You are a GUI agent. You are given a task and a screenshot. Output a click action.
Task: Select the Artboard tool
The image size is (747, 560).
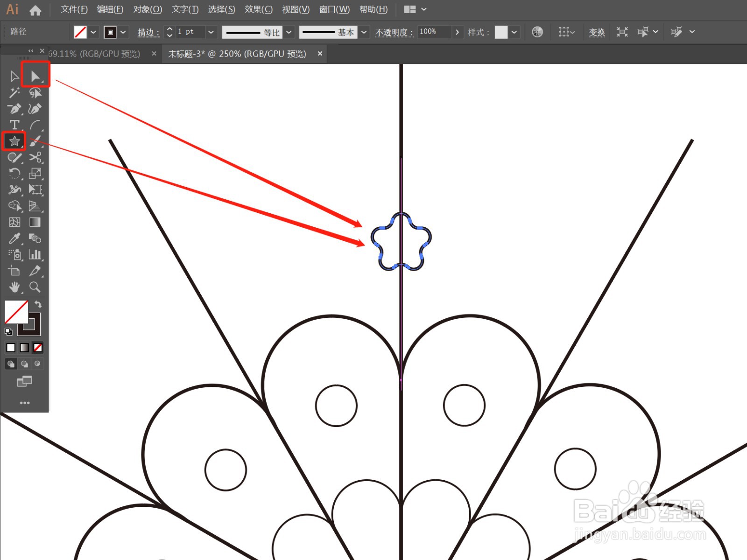coord(14,271)
